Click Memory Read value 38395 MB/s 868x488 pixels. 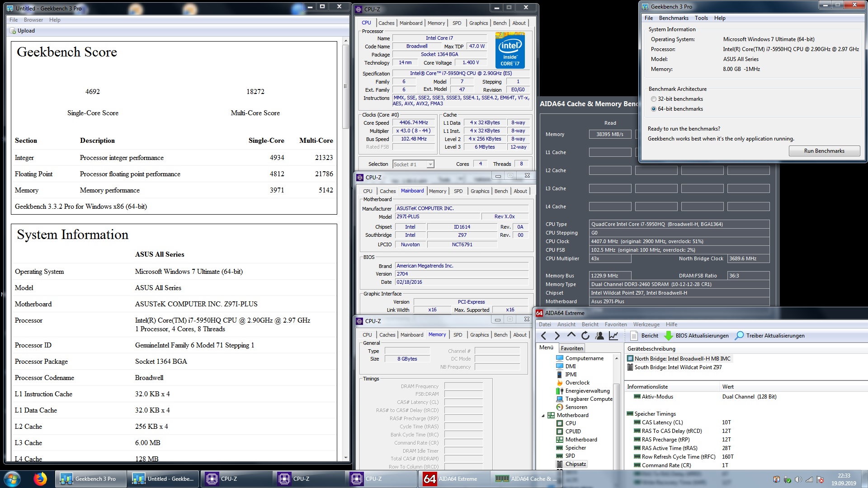point(610,134)
